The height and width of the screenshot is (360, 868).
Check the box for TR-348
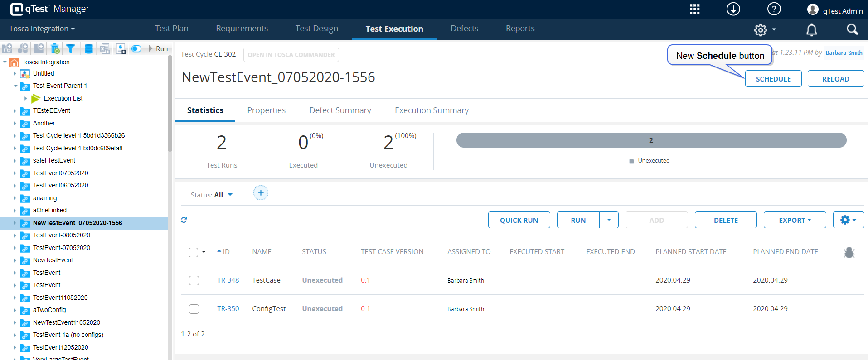(194, 280)
